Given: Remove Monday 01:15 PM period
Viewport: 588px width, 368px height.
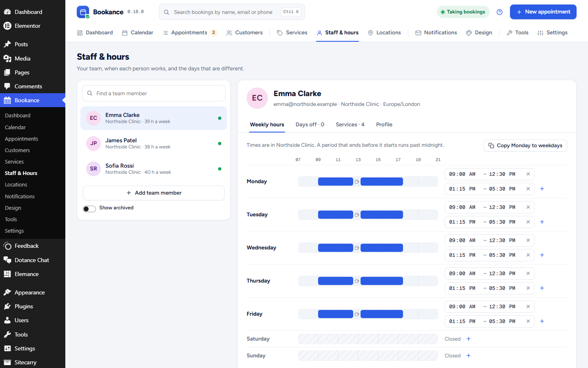Looking at the screenshot, I should [x=528, y=189].
